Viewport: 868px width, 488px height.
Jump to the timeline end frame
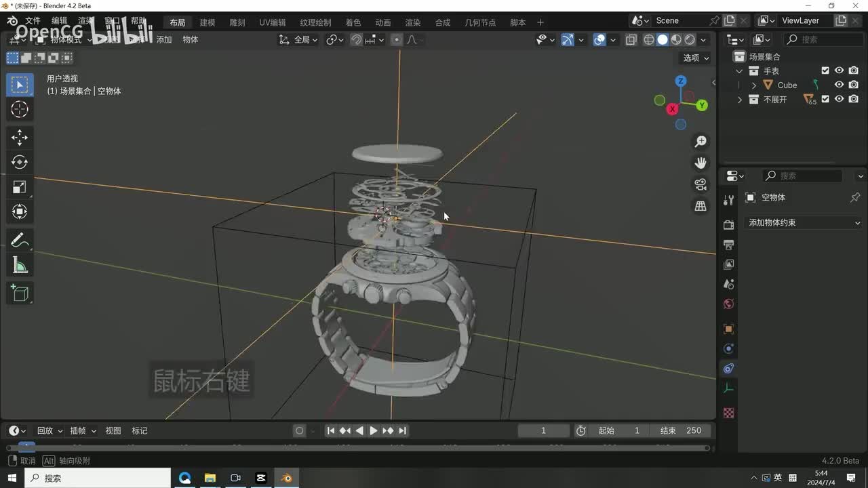[x=403, y=430]
